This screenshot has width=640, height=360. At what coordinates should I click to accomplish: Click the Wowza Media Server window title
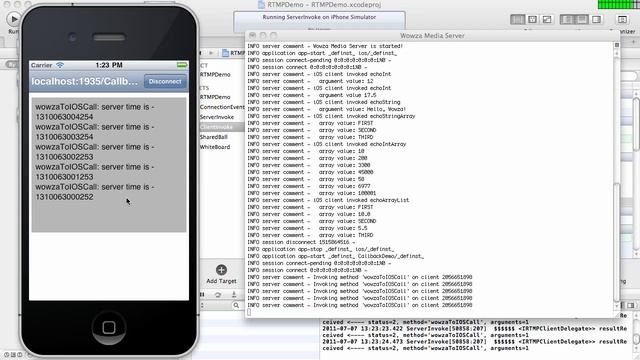coord(432,36)
